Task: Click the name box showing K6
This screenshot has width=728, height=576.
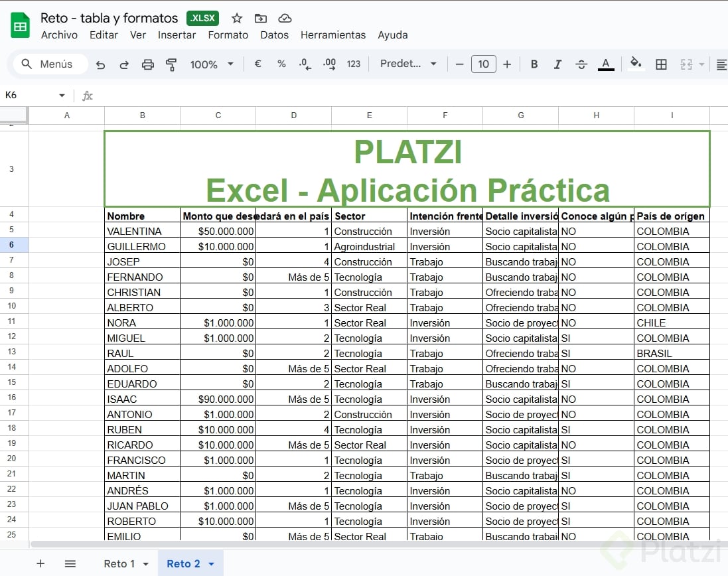Action: coord(29,95)
